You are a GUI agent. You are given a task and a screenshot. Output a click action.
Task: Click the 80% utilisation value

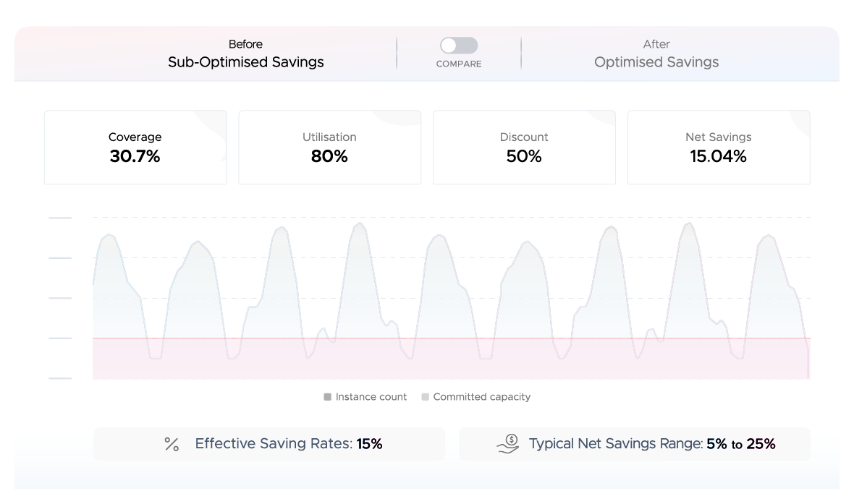[329, 157]
